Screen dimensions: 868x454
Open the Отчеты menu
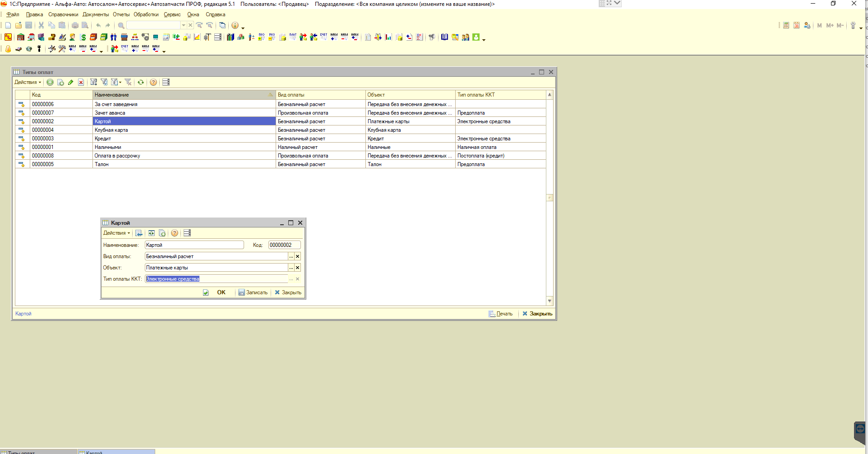121,14
